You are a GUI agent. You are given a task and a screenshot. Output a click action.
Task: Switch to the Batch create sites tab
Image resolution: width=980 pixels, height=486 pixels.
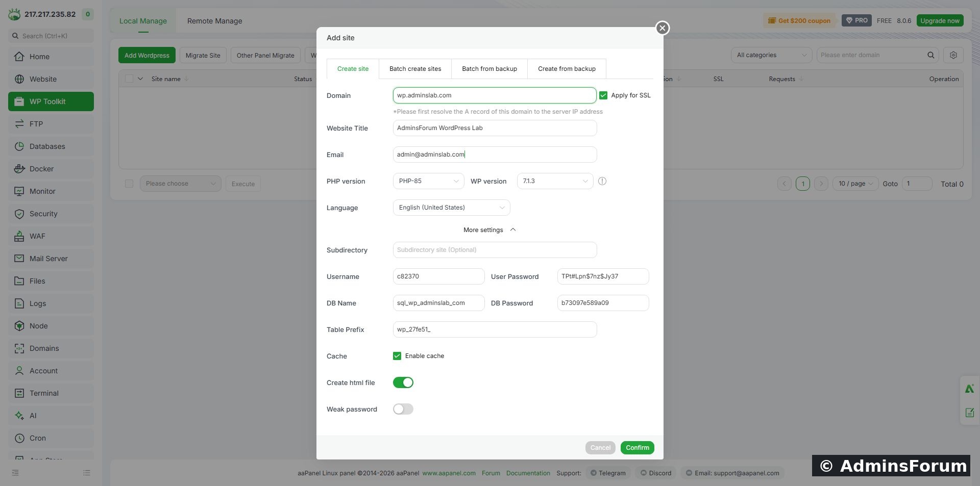pos(415,69)
